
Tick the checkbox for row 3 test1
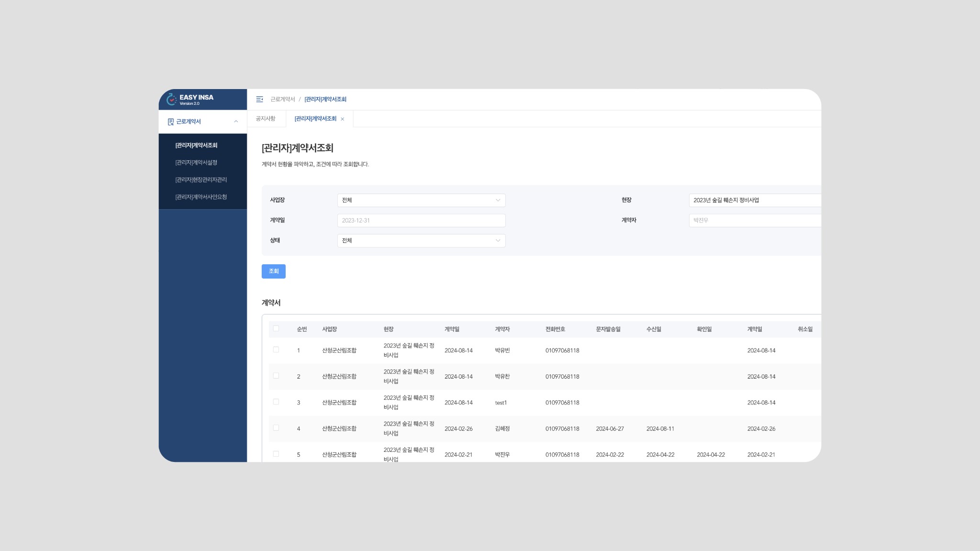pyautogui.click(x=276, y=402)
